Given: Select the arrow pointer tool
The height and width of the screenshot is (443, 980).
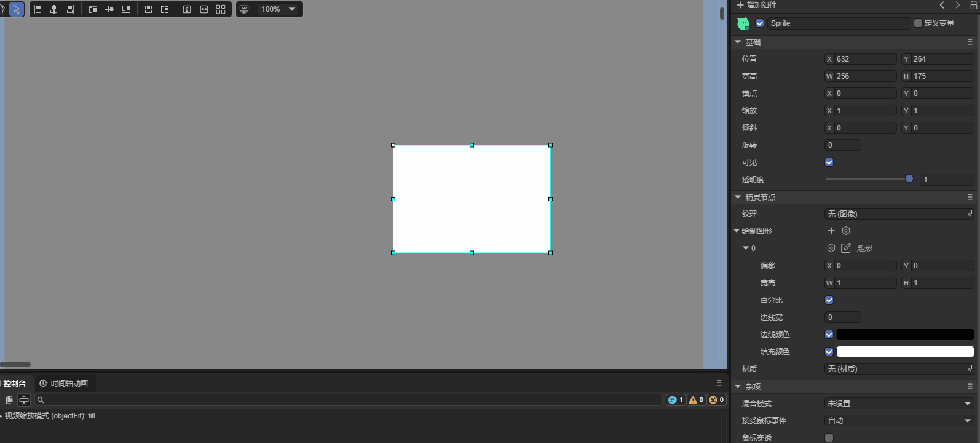Looking at the screenshot, I should (x=17, y=9).
